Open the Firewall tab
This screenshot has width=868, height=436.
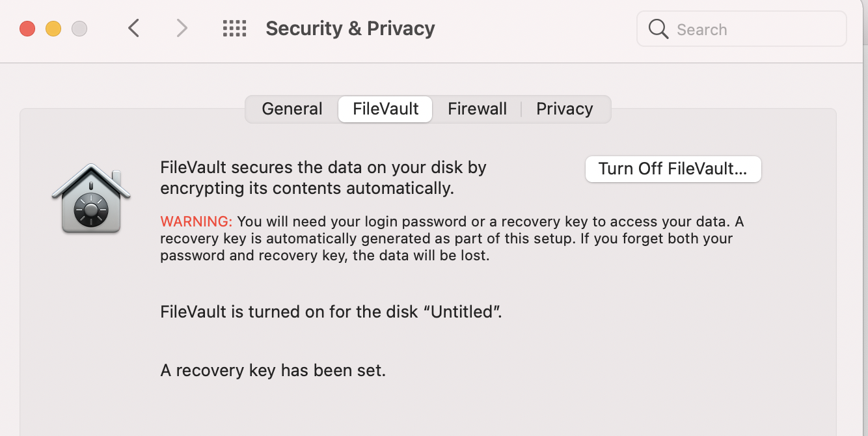[x=477, y=109]
